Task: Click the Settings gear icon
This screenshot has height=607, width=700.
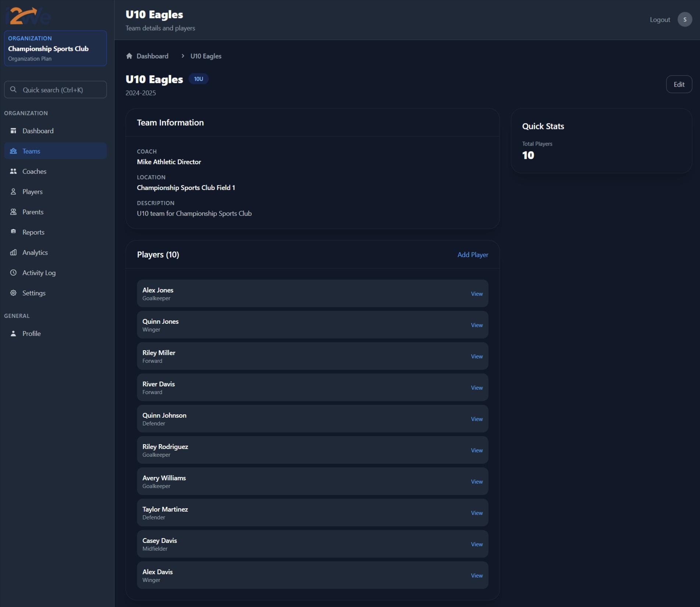Action: 14,292
